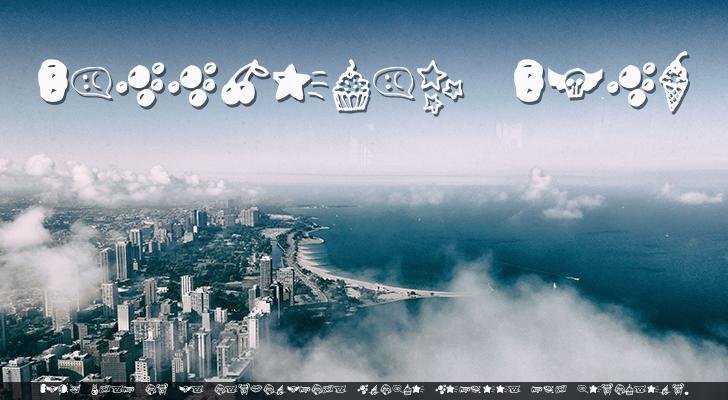
Task: Click the speech bubble face beside the cupcake
Action: (393, 82)
